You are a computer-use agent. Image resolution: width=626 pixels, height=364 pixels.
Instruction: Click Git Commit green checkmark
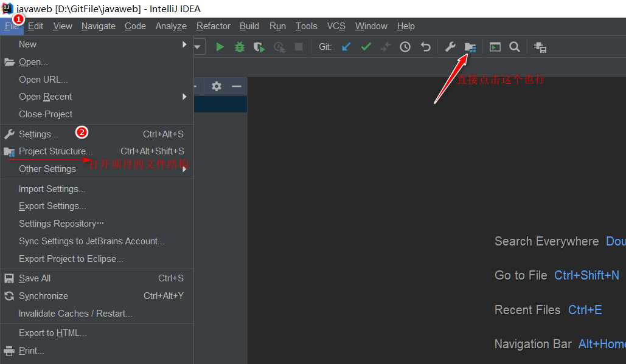[x=366, y=47]
